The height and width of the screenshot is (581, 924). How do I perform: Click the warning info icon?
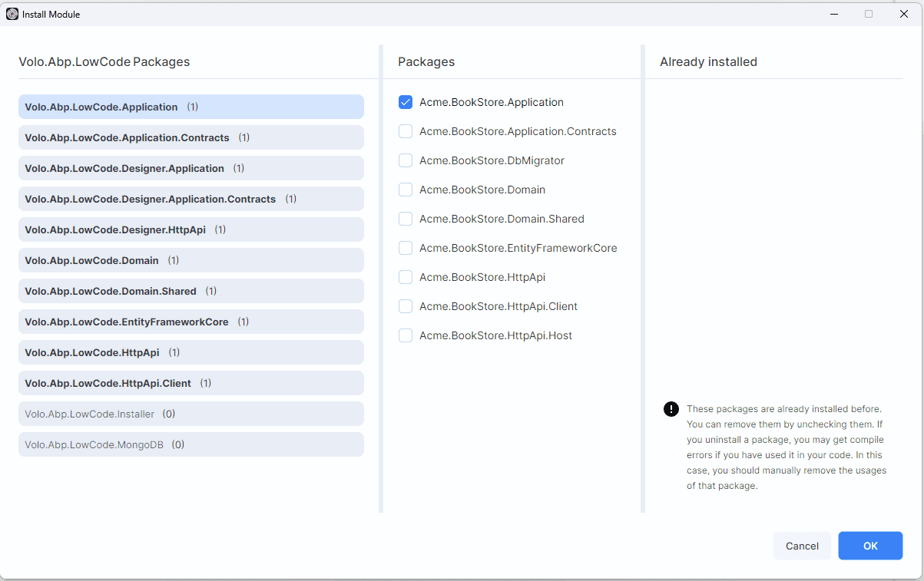pyautogui.click(x=671, y=409)
